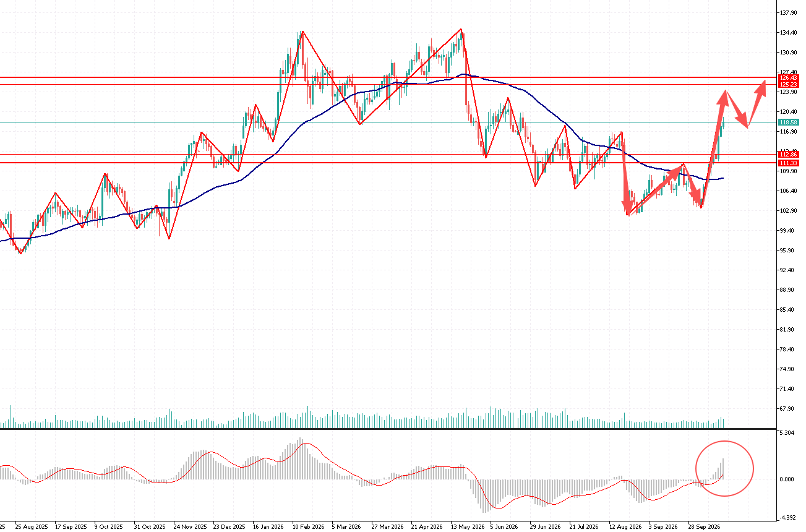Screen dimensions: 806x532
Task: Click the 102.90 price axis label
Action: (789, 211)
